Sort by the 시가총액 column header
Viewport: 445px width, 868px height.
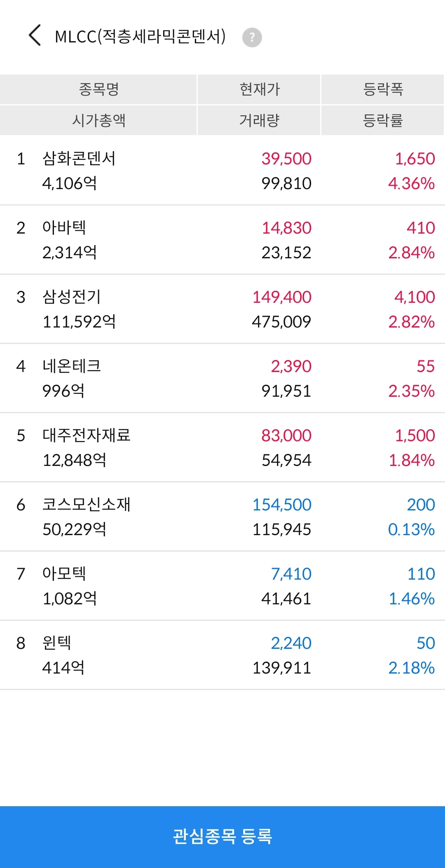coord(98,120)
